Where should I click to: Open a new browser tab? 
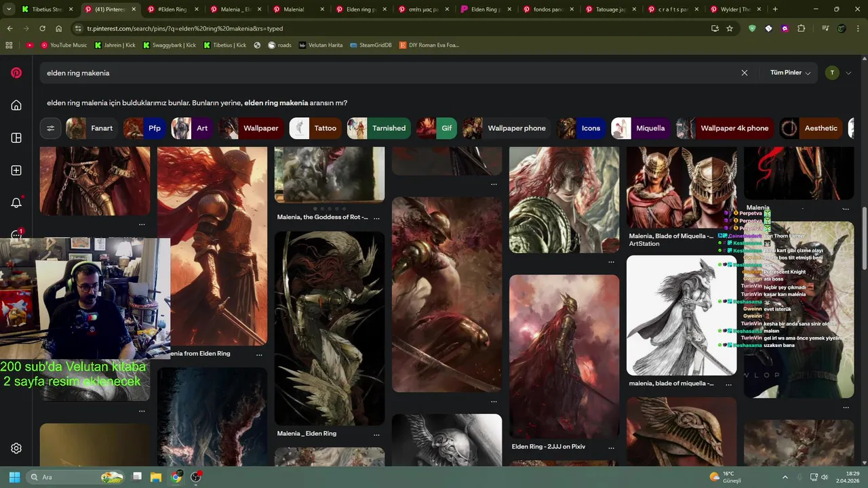pos(775,9)
